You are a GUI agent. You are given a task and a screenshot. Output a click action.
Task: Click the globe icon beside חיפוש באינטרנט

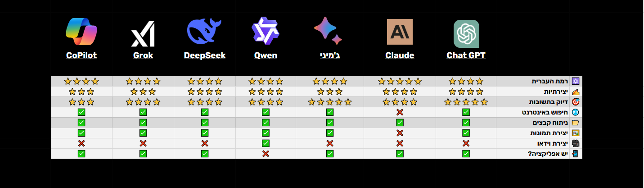[x=575, y=112]
